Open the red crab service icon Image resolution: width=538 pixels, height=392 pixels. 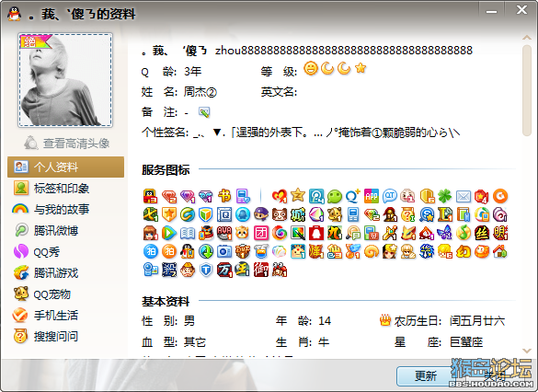[x=280, y=271]
